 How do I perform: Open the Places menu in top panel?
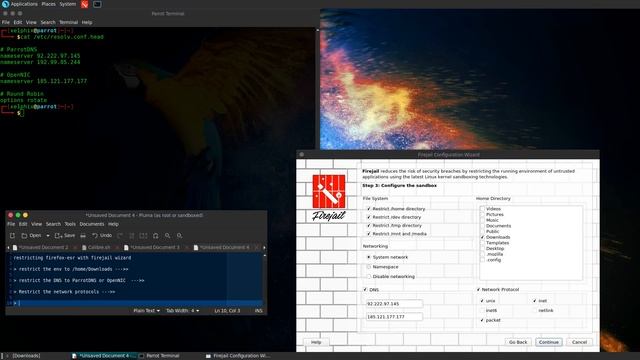point(48,4)
